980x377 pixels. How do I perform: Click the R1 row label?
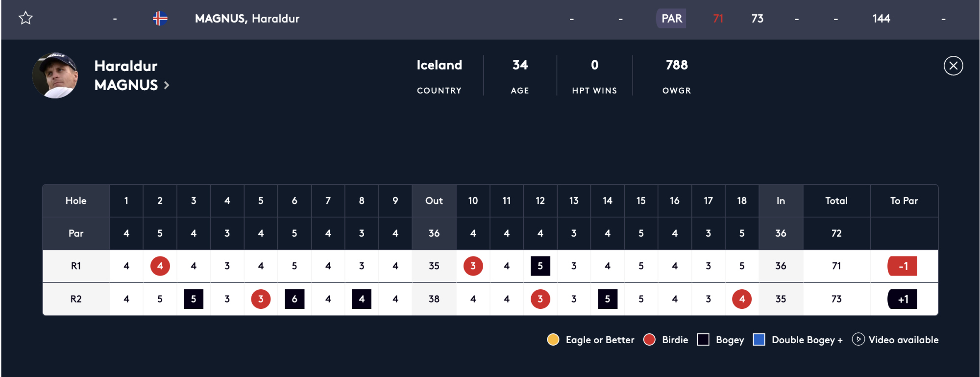click(76, 266)
